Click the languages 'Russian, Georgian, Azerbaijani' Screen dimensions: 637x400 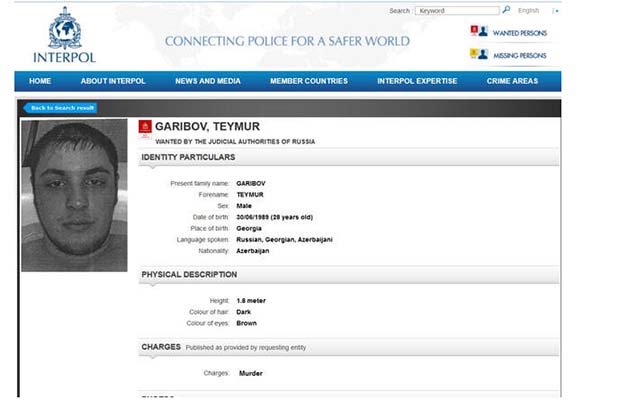pyautogui.click(x=284, y=240)
